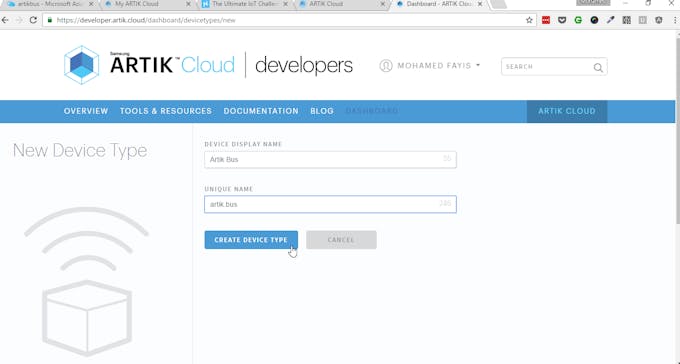The height and width of the screenshot is (364, 680).
Task: Open the eyedropper extension icon
Action: (x=611, y=20)
